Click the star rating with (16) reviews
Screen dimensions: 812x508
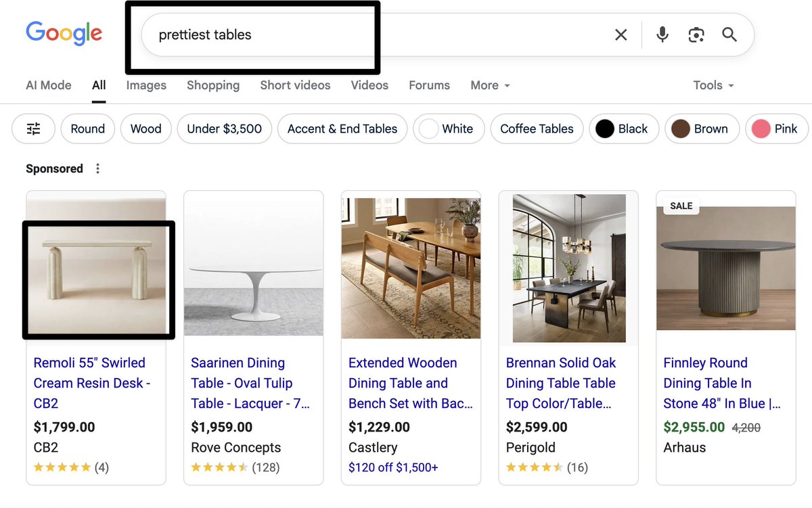pyautogui.click(x=547, y=467)
